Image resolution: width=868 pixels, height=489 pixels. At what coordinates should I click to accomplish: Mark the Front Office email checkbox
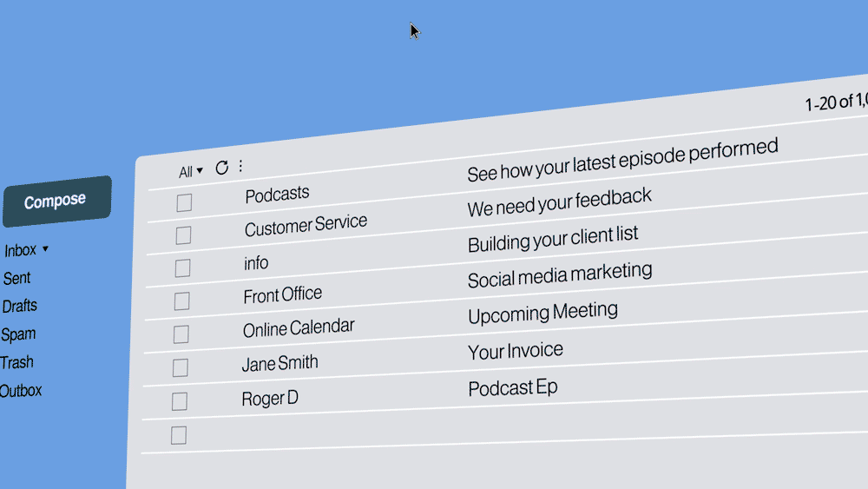pos(181,301)
